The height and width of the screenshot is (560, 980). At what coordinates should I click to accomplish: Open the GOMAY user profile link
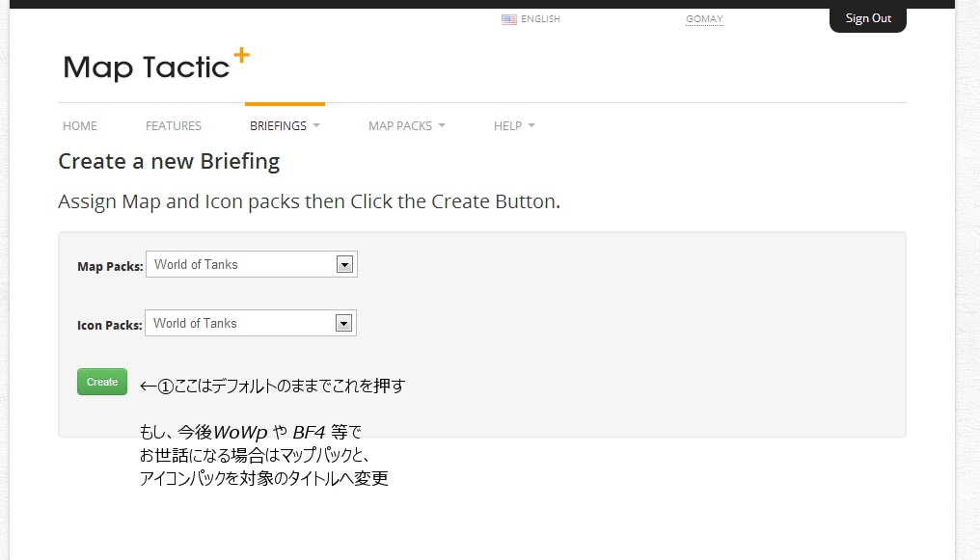704,19
